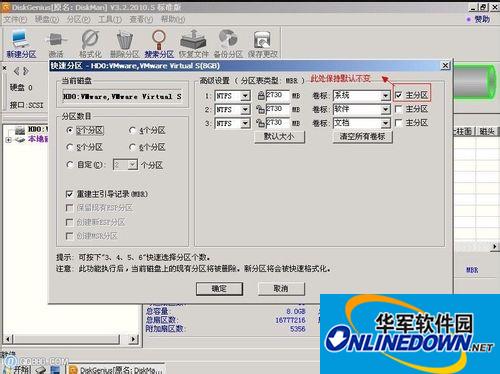Image resolution: width=500 pixels, height=374 pixels.
Task: Select the 4个分区 radio option
Action: coord(132,130)
